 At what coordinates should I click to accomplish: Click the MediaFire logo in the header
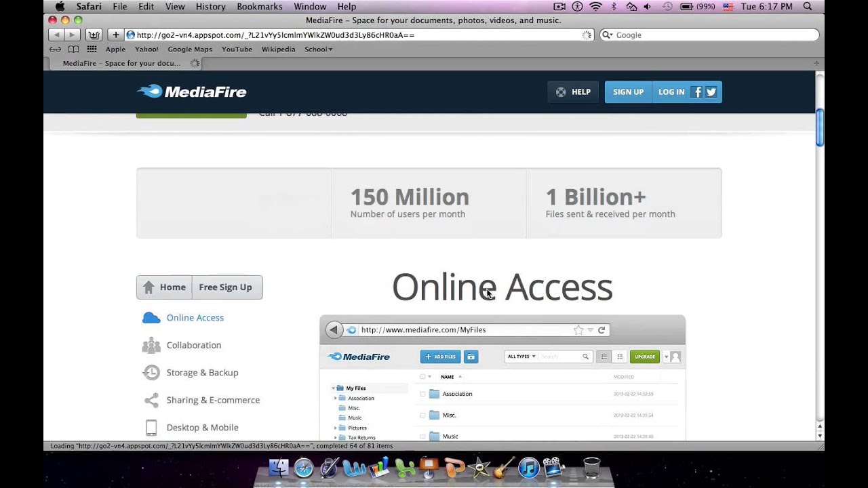[x=192, y=91]
